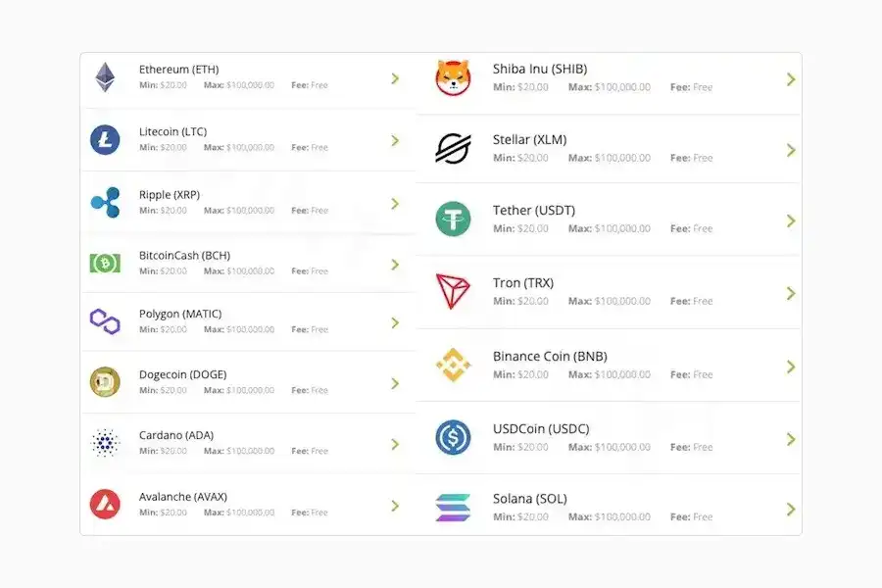Click the Solana icon
This screenshot has height=588, width=882.
(x=452, y=507)
